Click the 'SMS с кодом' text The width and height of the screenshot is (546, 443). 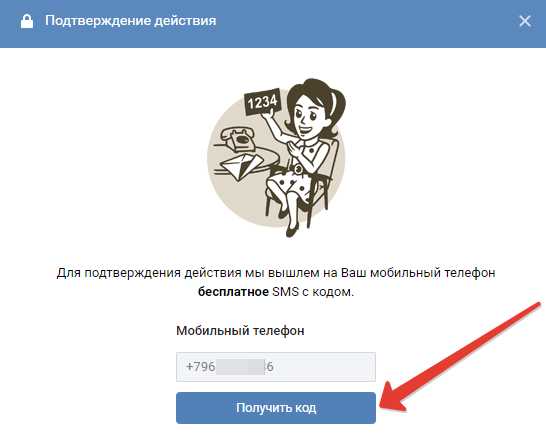[x=313, y=292]
